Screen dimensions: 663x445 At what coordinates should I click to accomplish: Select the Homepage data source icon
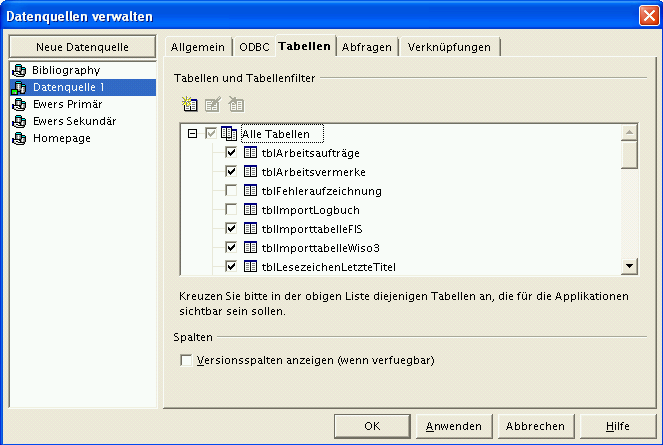point(18,139)
